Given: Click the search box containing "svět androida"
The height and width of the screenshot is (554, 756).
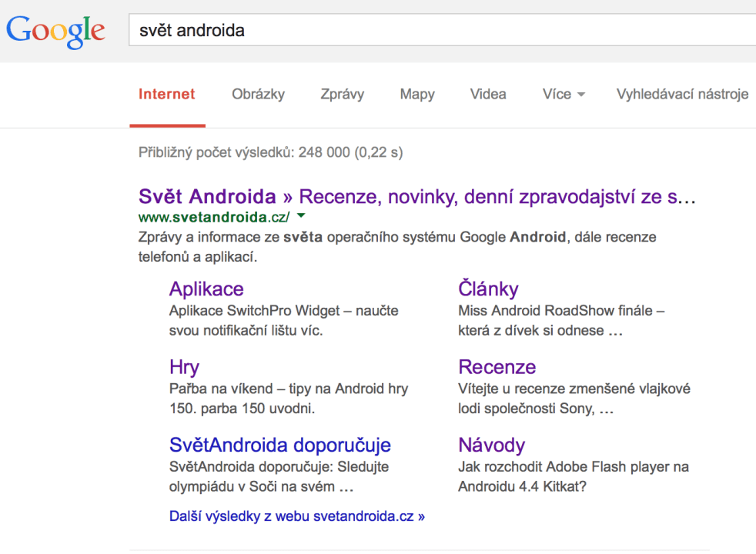Looking at the screenshot, I should pos(439,31).
